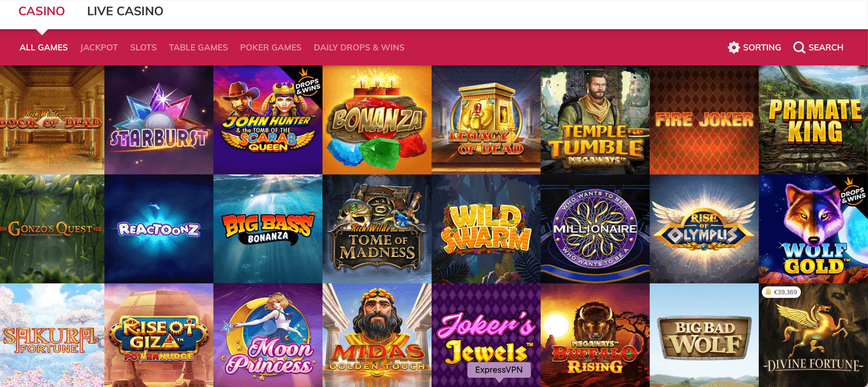The image size is (868, 387).
Task: Play Wolf Gold slot
Action: click(814, 229)
